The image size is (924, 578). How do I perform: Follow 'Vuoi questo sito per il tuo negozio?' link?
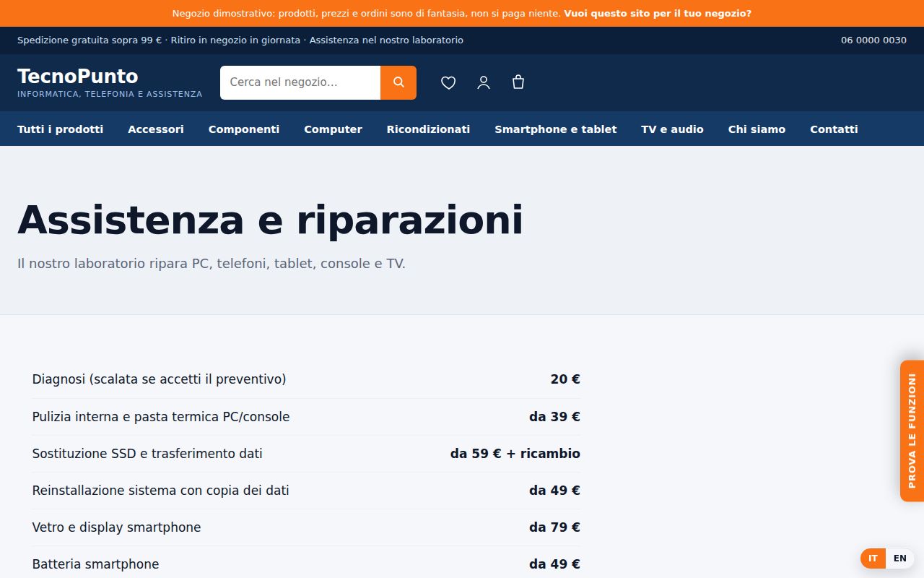pyautogui.click(x=658, y=14)
